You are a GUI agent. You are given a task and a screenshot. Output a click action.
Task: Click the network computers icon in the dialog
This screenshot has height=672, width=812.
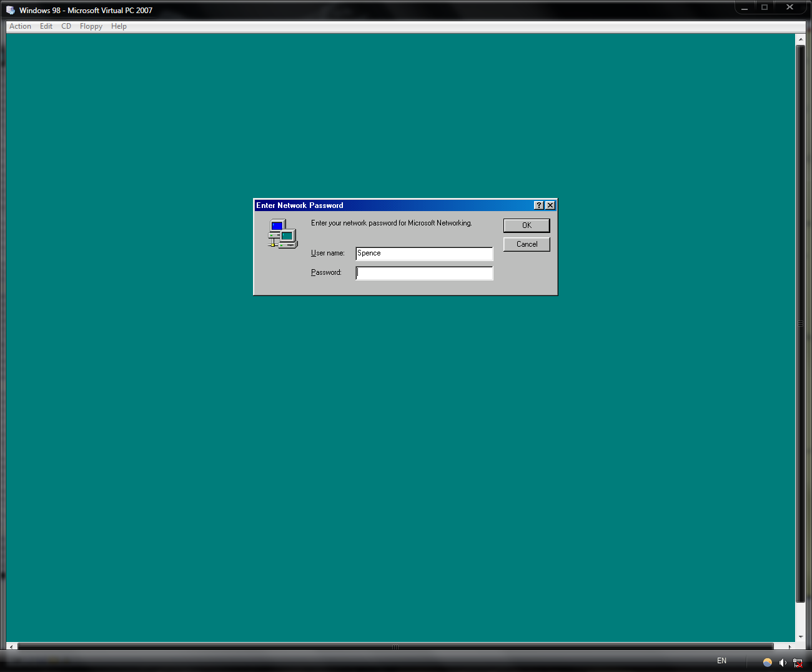[283, 234]
